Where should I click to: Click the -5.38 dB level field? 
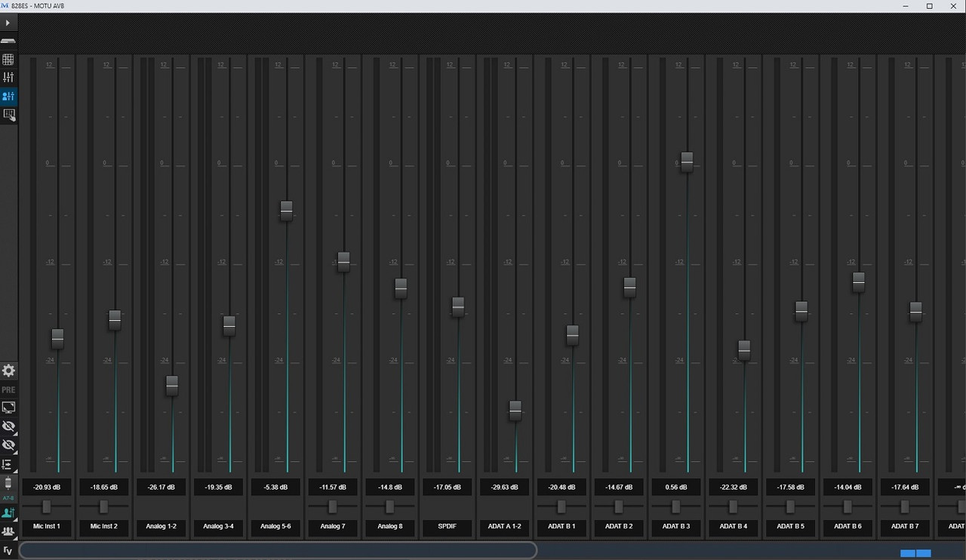pos(275,488)
